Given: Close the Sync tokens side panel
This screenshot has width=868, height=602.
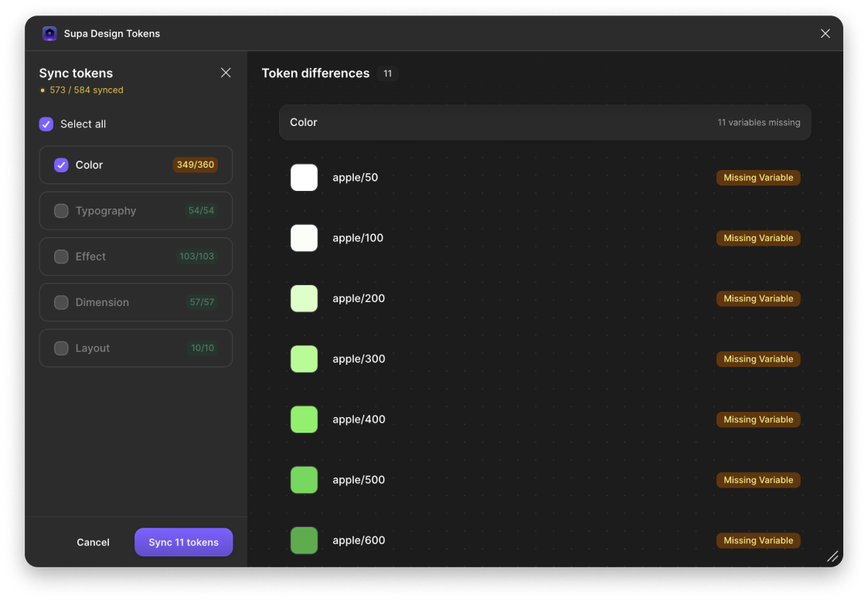Looking at the screenshot, I should point(226,73).
